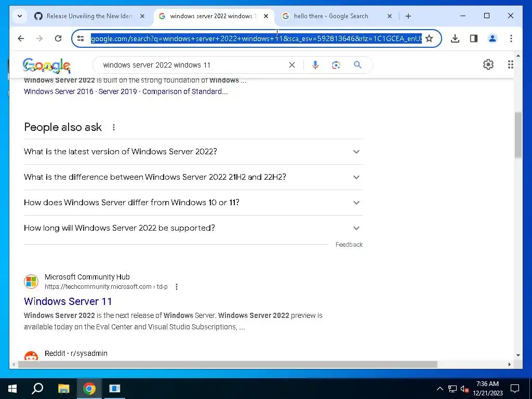Click the vertical scrollbar thumb
The height and width of the screenshot is (399, 532).
point(518,135)
